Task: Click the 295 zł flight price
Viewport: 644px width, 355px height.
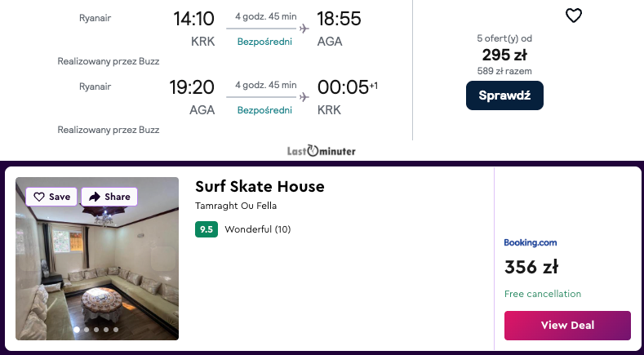Action: (x=504, y=55)
